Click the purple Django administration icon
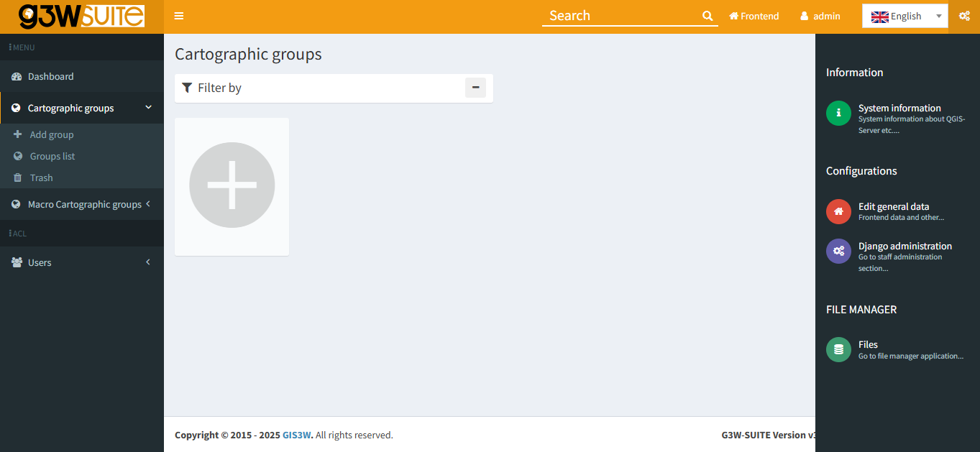Screen dimensions: 980x452 838,251
